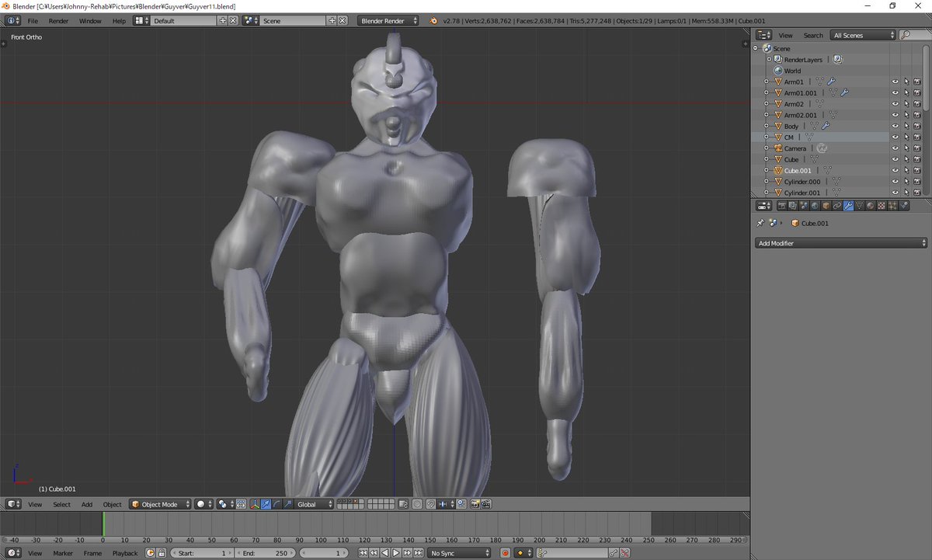The image size is (932, 560).
Task: Open the Object Mode selector dropdown
Action: pos(160,504)
